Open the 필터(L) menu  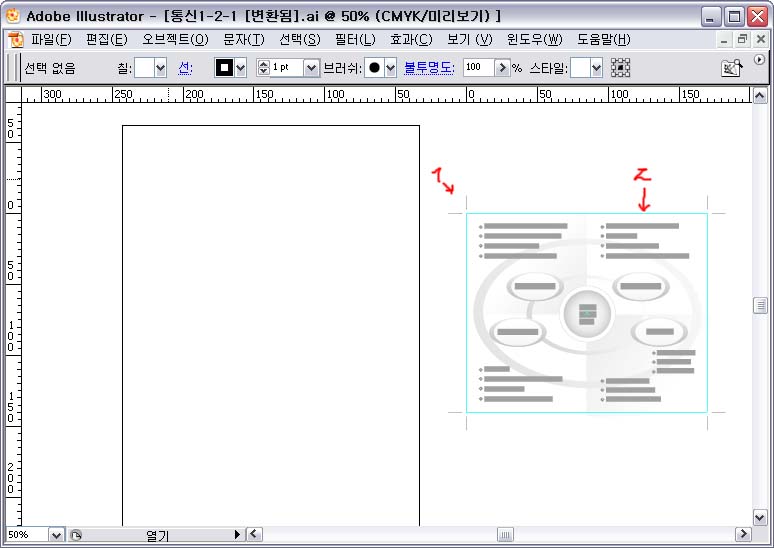354,40
